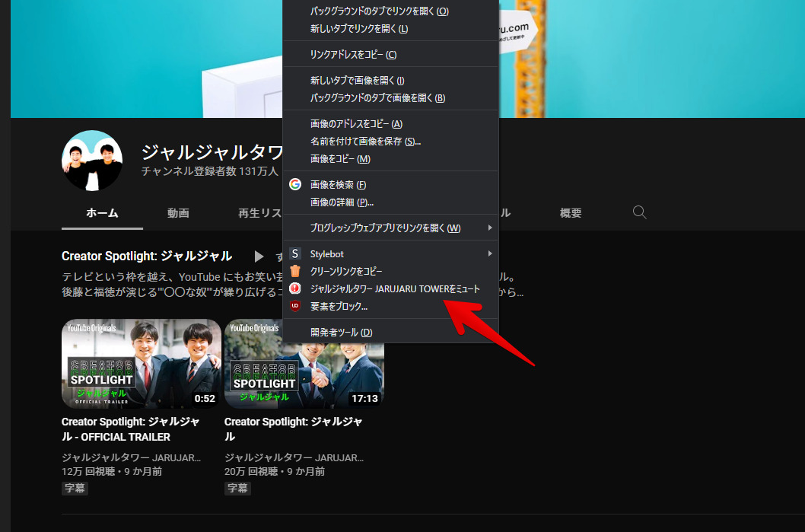Click the channel title ジャルジャルタワー
The height and width of the screenshot is (532, 805).
212,152
